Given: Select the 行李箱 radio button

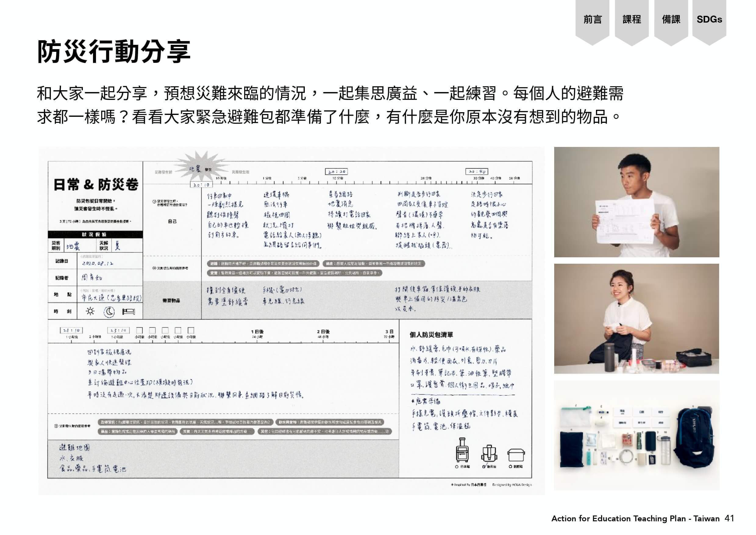Looking at the screenshot, I should point(457,467).
